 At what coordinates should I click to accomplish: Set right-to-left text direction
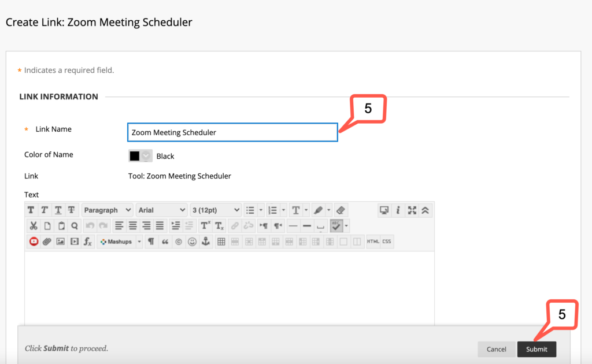pyautogui.click(x=278, y=226)
